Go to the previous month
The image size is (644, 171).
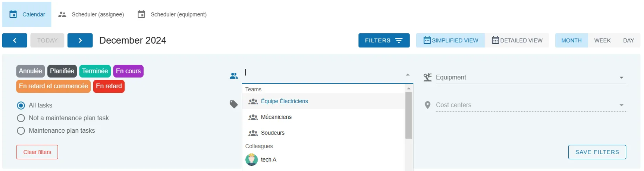coord(15,40)
